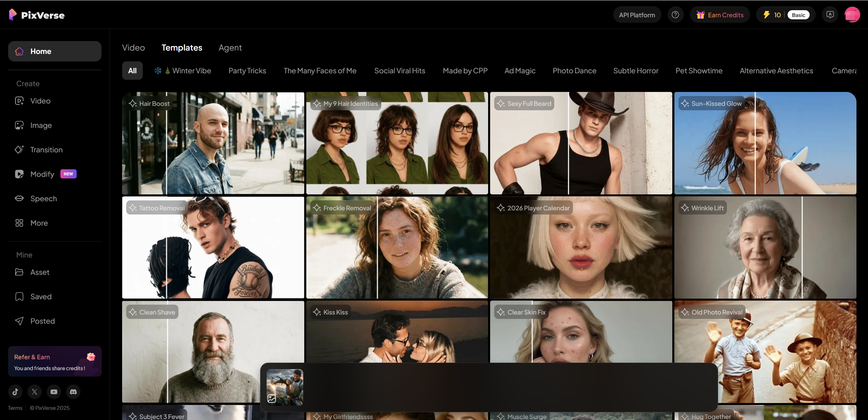Click the Earn Credits button
The height and width of the screenshot is (420, 868).
tap(720, 15)
